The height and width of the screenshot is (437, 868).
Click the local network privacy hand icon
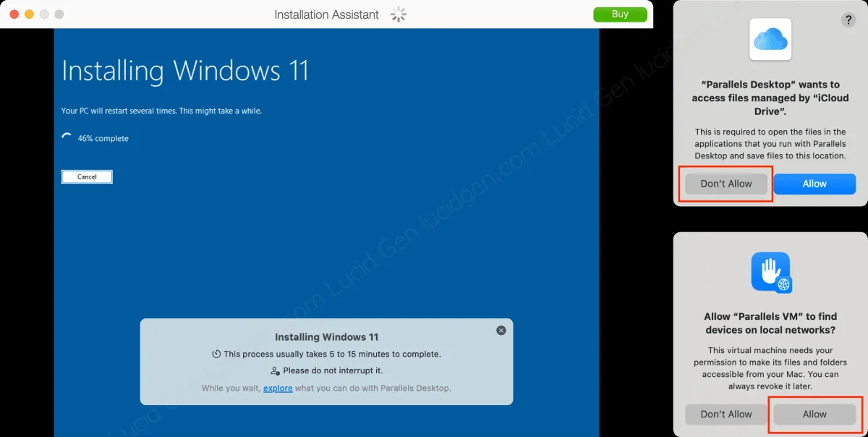tap(770, 272)
